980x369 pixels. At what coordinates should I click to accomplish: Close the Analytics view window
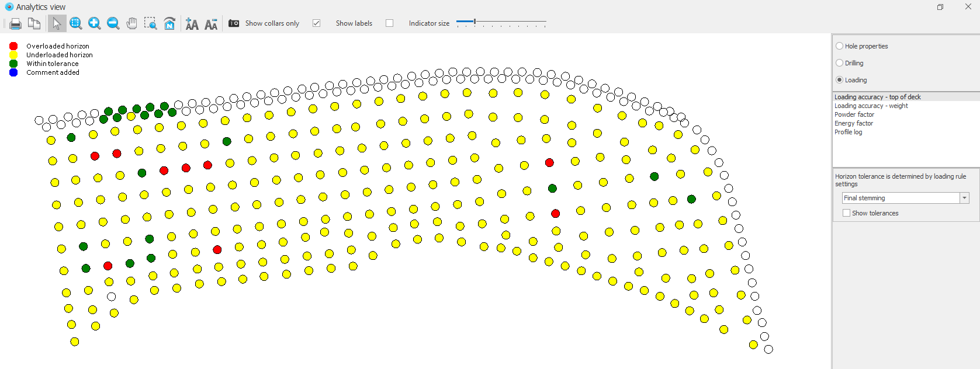point(968,6)
